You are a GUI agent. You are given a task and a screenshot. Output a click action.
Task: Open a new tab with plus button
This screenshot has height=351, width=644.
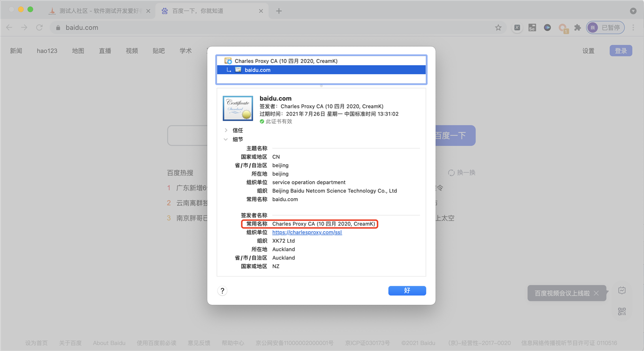point(279,11)
